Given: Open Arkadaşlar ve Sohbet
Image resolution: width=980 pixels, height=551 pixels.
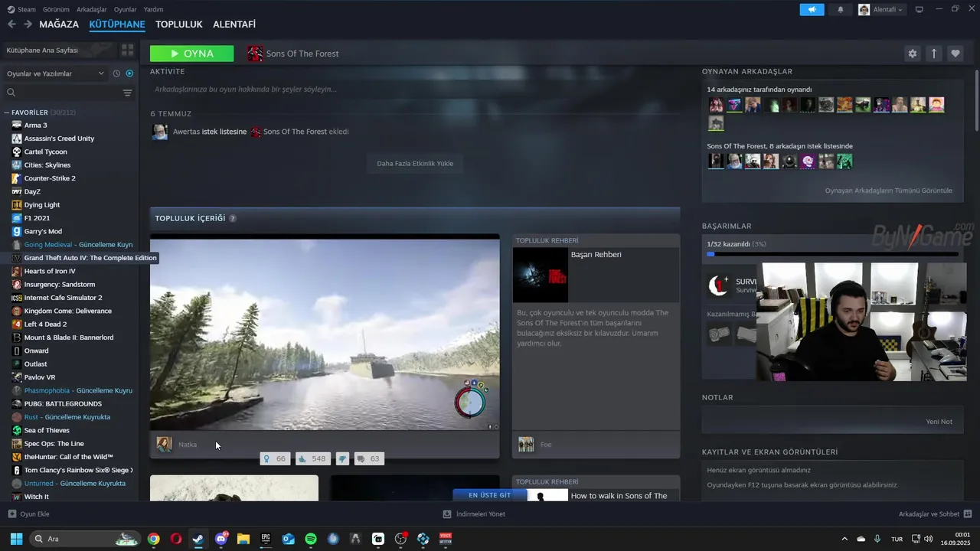Looking at the screenshot, I should click(935, 514).
